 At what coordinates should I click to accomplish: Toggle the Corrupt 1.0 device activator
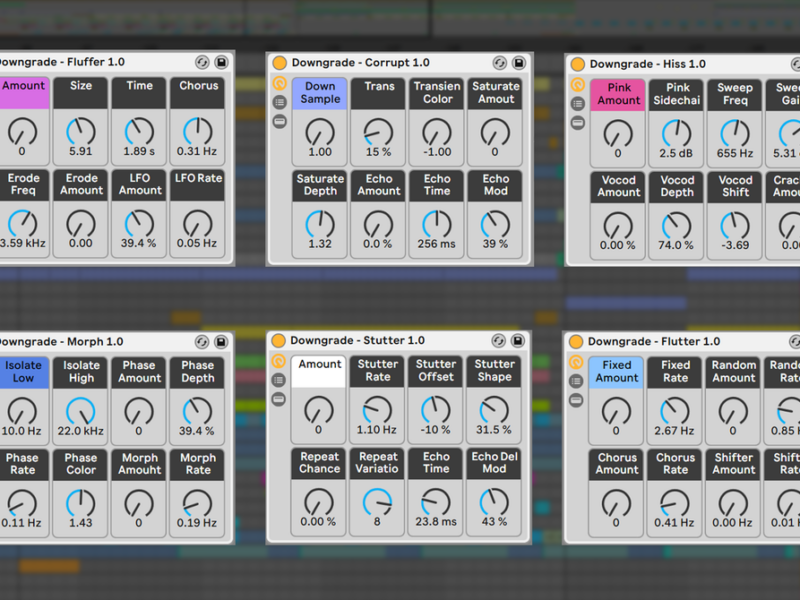pyautogui.click(x=280, y=62)
